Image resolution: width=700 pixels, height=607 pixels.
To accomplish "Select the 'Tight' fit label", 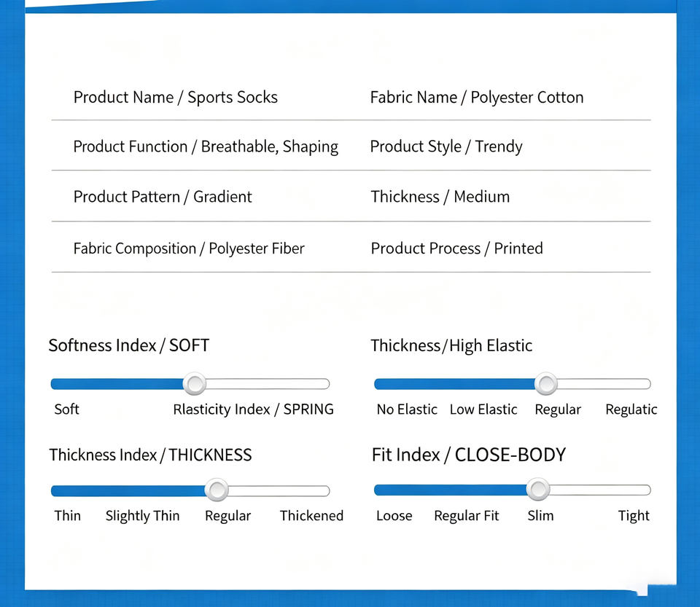I will tap(634, 516).
